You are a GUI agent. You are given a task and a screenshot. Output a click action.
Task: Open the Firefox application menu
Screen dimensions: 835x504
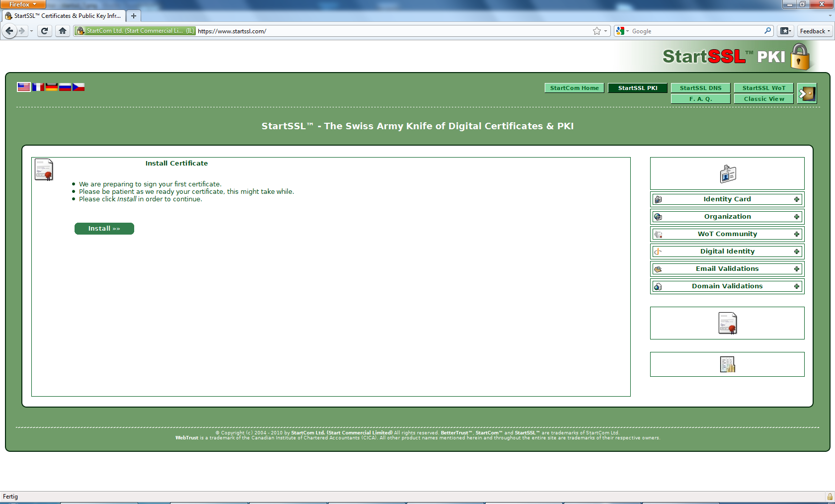23,4
